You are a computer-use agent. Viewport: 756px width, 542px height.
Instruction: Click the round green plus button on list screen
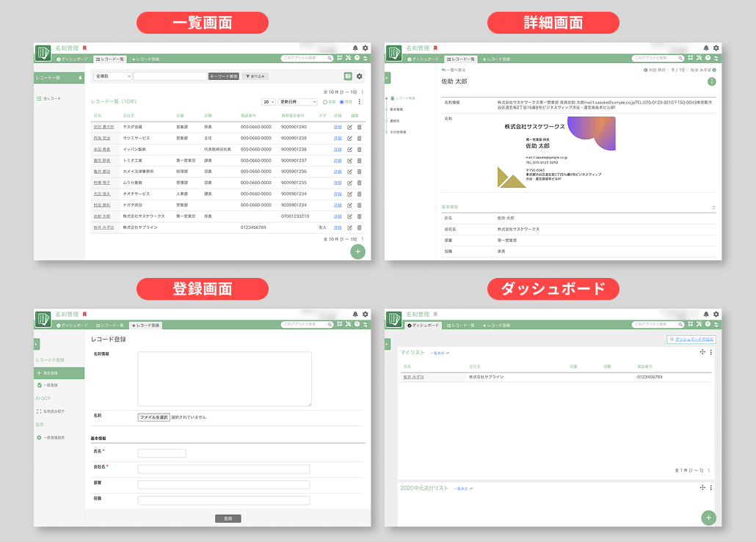pos(357,252)
